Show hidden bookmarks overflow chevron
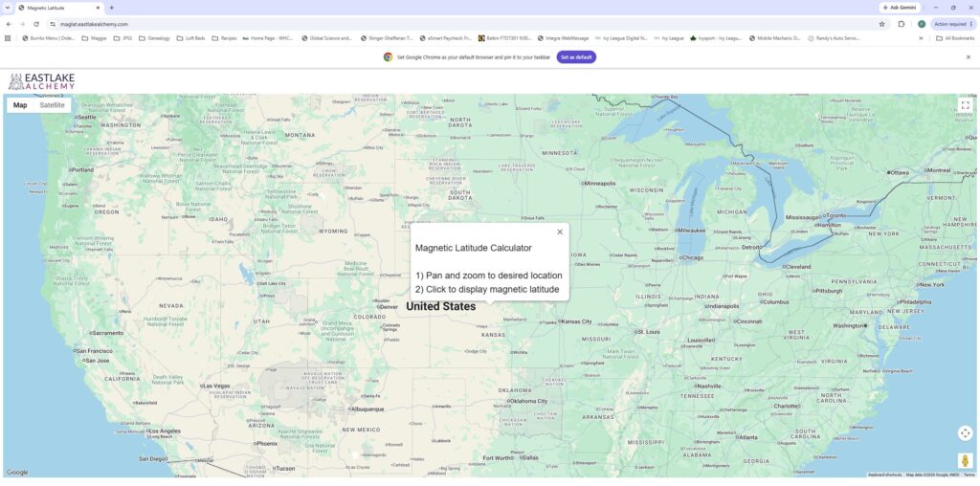 point(921,38)
